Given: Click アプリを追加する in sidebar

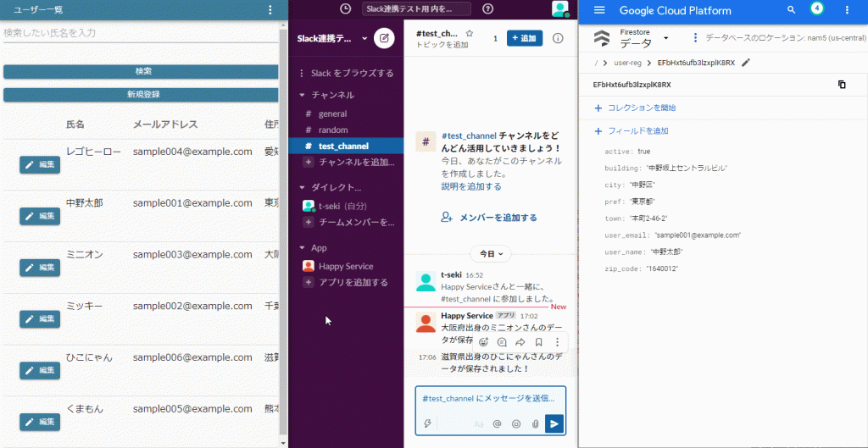Looking at the screenshot, I should coord(346,283).
